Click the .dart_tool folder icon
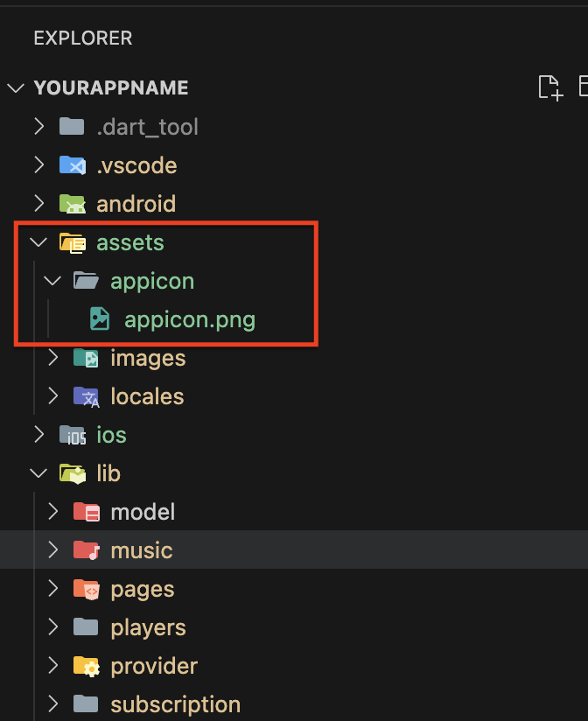This screenshot has width=588, height=721. 72,127
